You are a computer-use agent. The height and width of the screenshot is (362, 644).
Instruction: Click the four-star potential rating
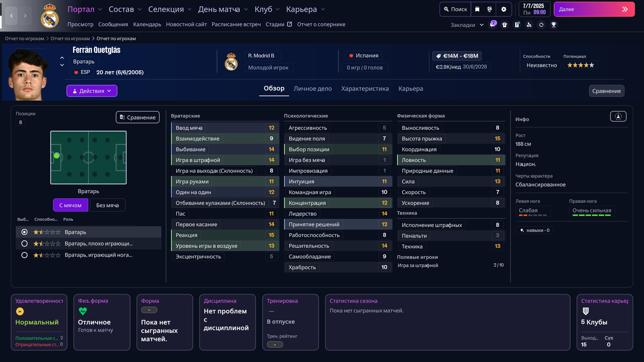tap(581, 65)
